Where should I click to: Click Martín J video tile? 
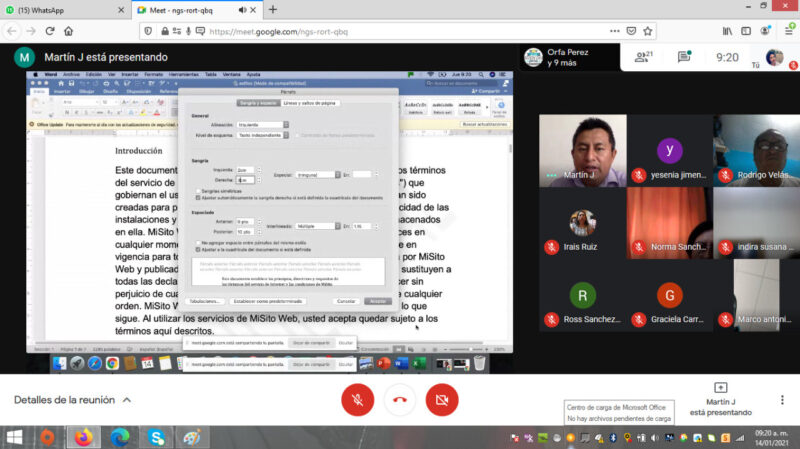tap(583, 151)
